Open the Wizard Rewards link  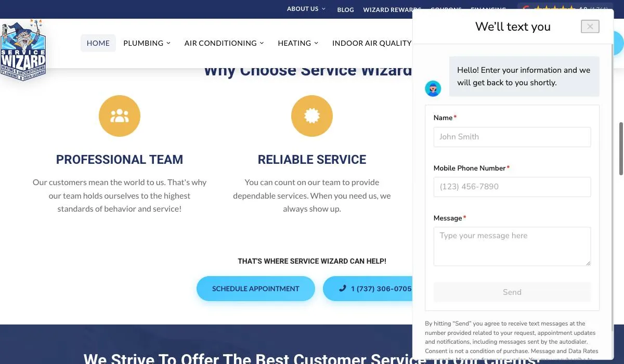[x=392, y=9]
